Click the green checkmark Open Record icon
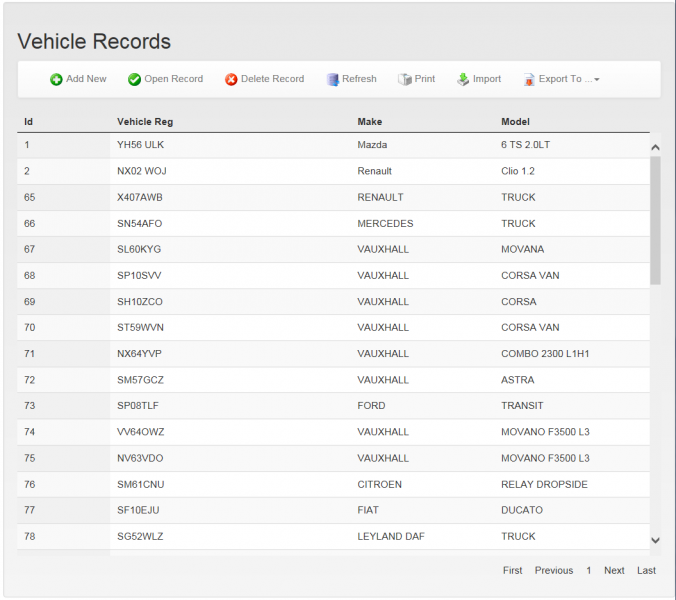 135,80
